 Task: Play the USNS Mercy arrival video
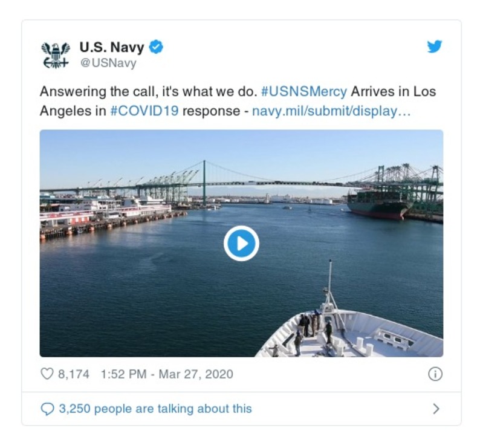point(241,243)
